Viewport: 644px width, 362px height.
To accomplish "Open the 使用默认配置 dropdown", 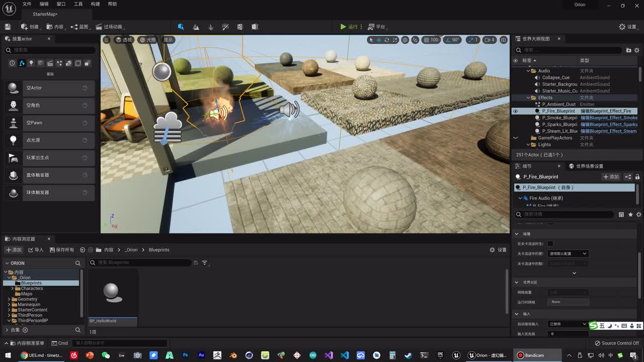I will [568, 253].
